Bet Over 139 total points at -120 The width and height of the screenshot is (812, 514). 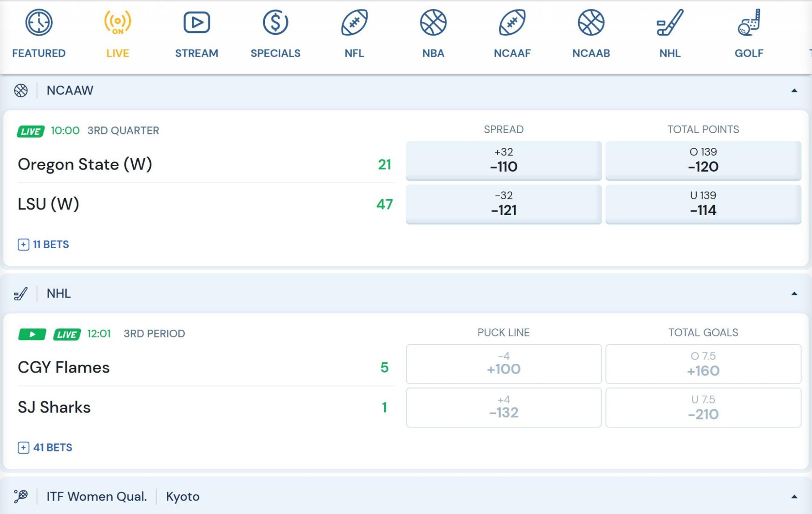(703, 160)
